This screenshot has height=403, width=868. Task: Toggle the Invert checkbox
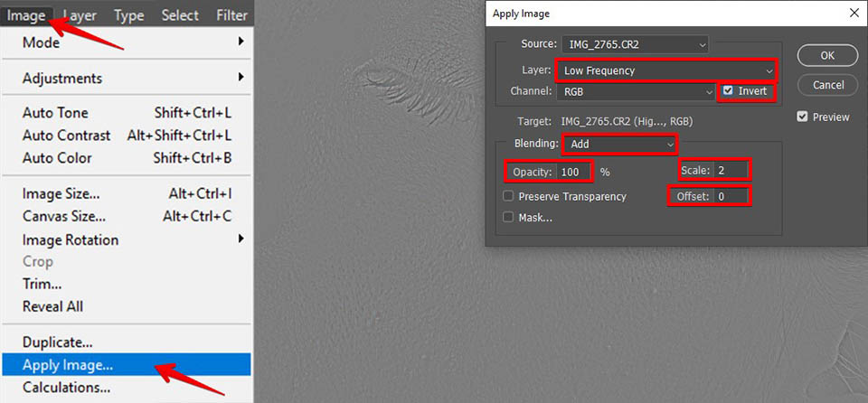729,91
